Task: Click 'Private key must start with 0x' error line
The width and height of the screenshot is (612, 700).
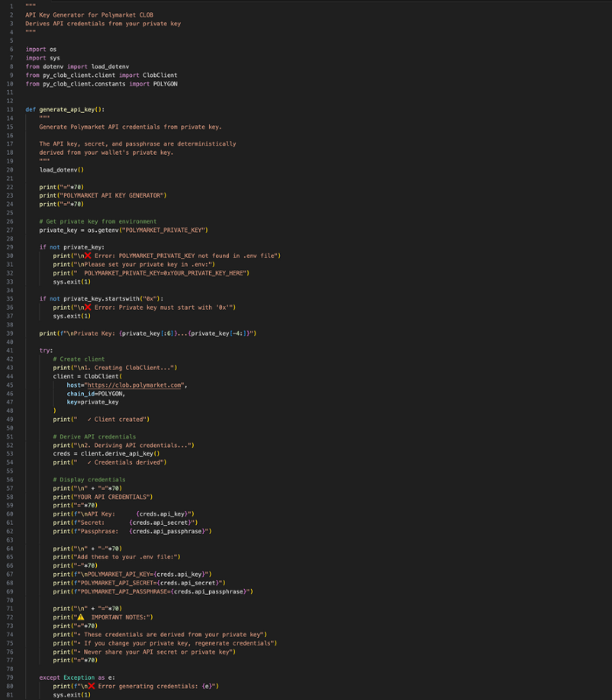Action: (x=144, y=308)
